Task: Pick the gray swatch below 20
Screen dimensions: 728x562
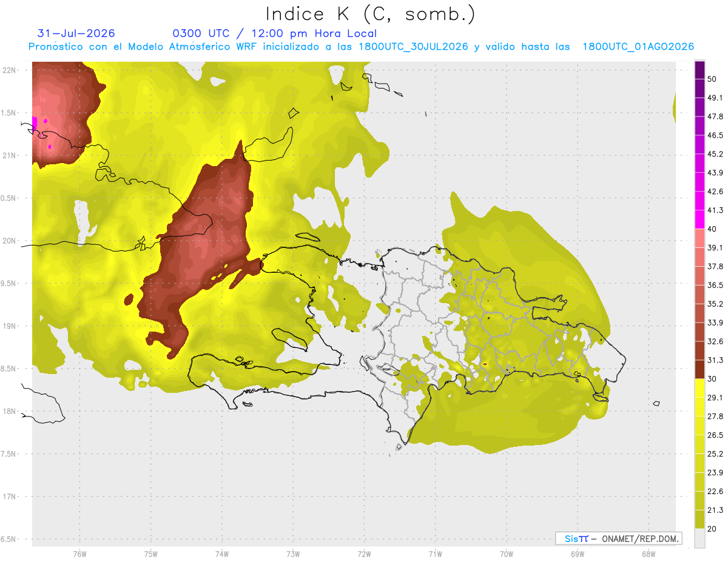Action: point(699,538)
